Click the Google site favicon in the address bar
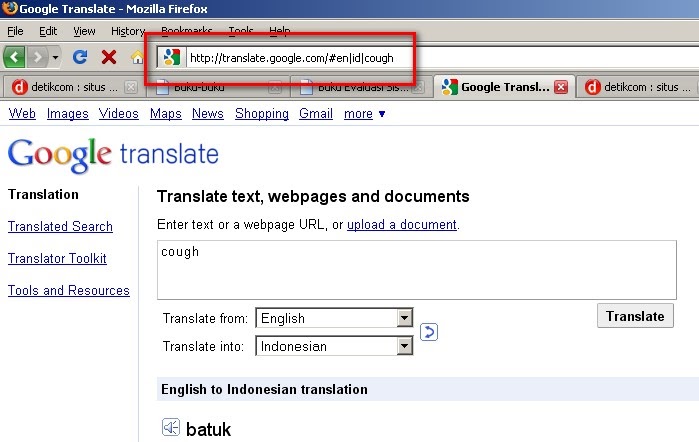Screen dimensions: 699x442 pos(172,58)
